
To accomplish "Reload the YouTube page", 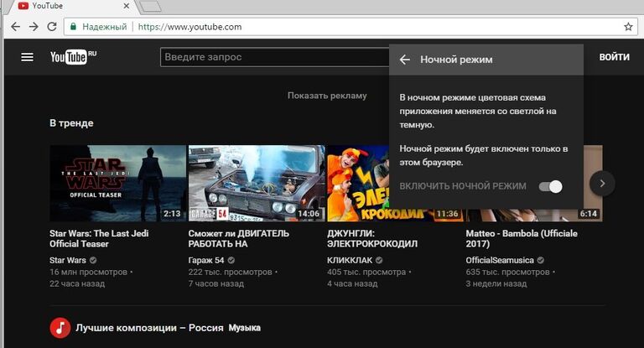I will (52, 27).
